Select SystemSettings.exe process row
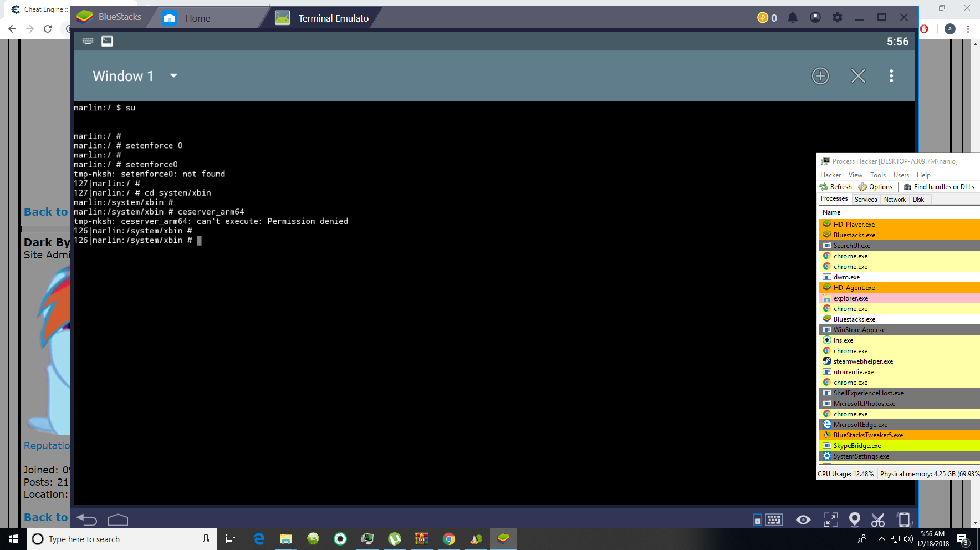The image size is (980, 550). [x=900, y=456]
